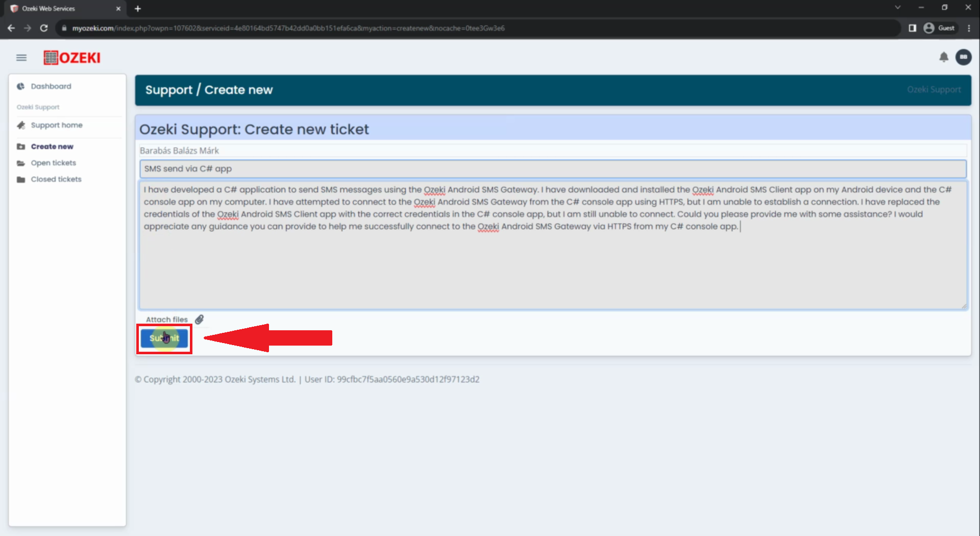Click the name field Barabás Balázs Márk
The image size is (980, 536).
coord(553,151)
